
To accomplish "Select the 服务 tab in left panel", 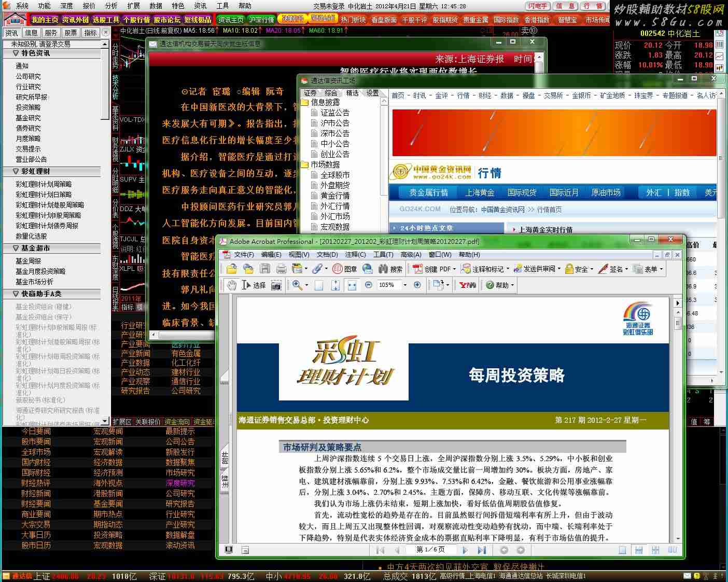I will (x=51, y=32).
